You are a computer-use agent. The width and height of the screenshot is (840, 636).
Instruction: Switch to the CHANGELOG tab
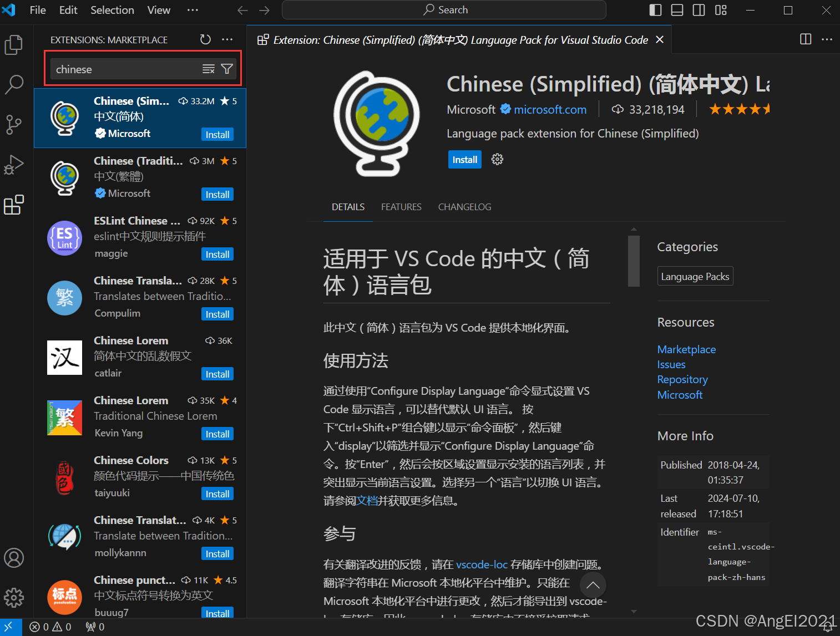click(x=464, y=207)
